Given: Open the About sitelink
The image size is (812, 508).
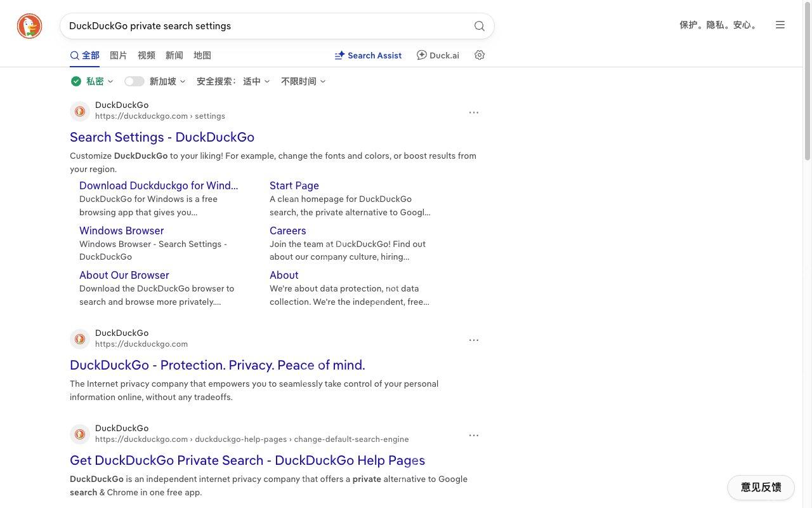Looking at the screenshot, I should [x=284, y=275].
